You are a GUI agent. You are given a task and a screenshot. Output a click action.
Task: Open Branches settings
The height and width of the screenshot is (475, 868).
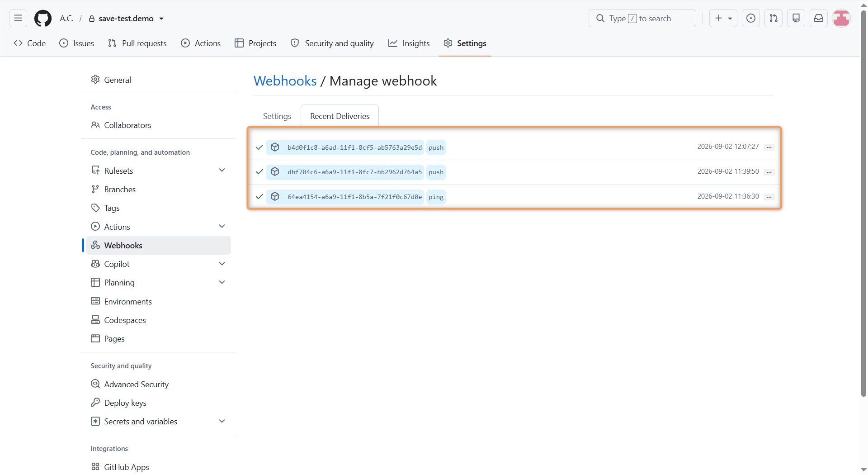coord(159,189)
